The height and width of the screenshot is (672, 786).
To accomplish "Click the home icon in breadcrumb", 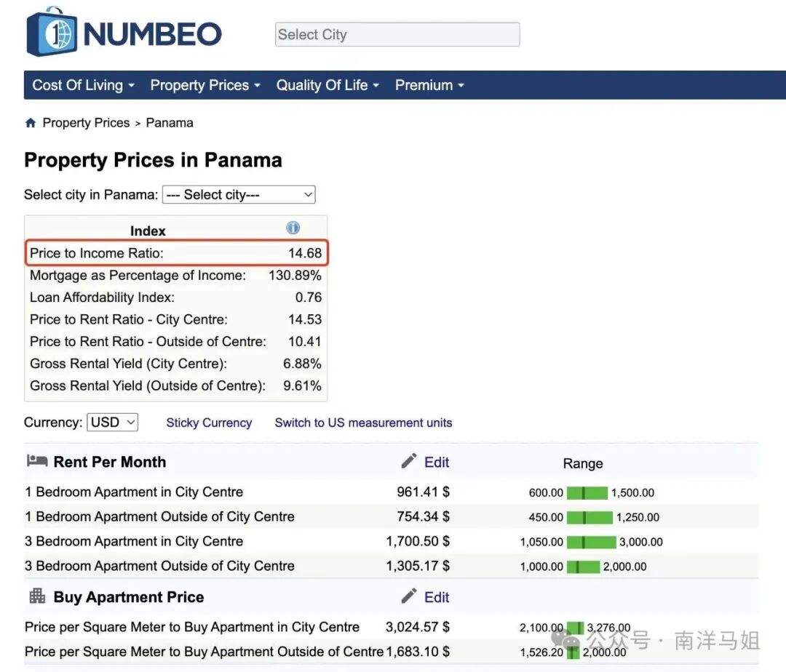I will coord(31,123).
